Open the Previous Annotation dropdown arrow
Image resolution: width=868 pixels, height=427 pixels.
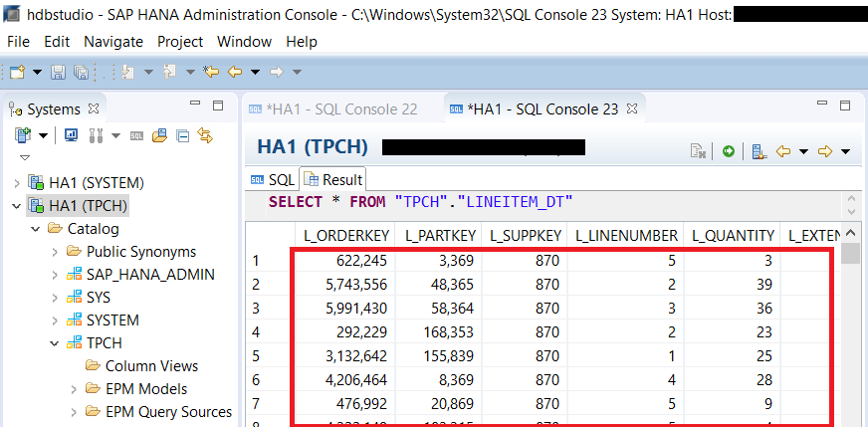190,72
